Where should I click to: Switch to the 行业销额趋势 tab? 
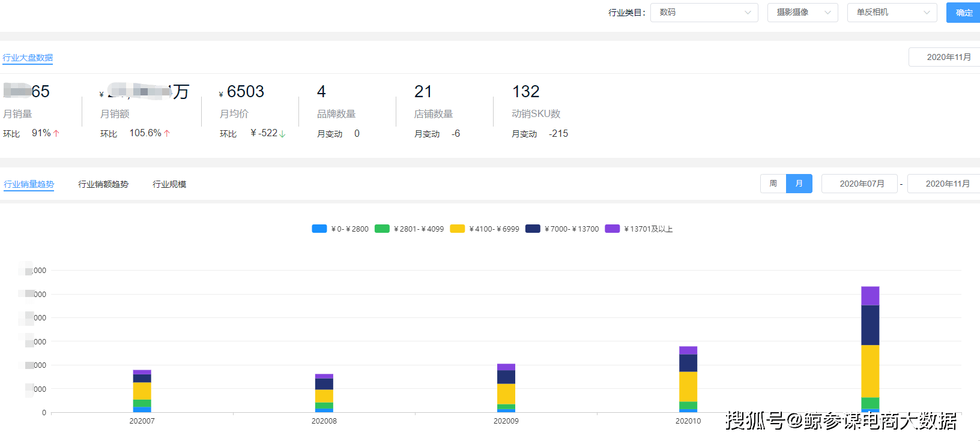(x=103, y=184)
